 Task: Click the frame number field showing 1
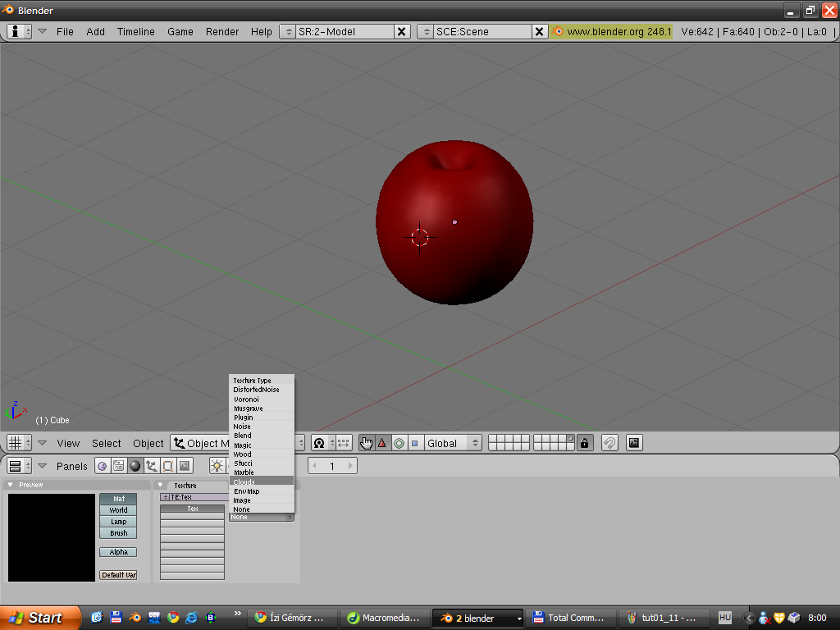pos(332,466)
